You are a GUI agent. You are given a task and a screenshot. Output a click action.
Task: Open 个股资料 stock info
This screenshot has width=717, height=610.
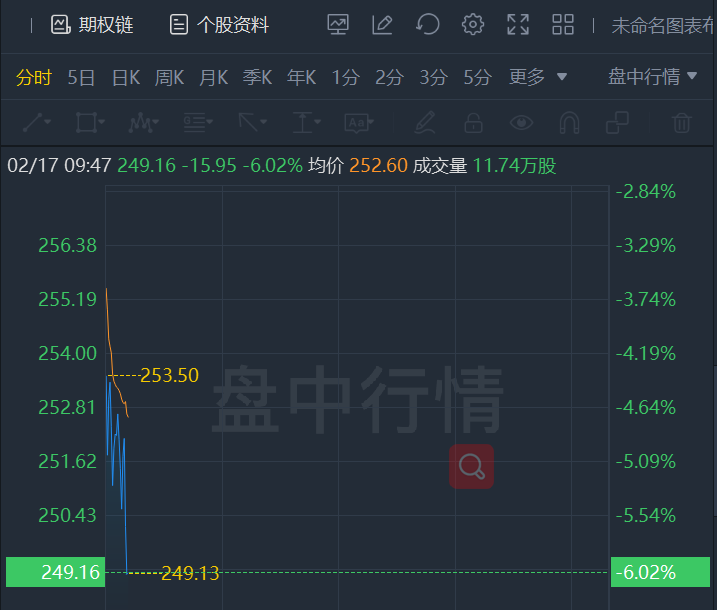click(x=219, y=25)
